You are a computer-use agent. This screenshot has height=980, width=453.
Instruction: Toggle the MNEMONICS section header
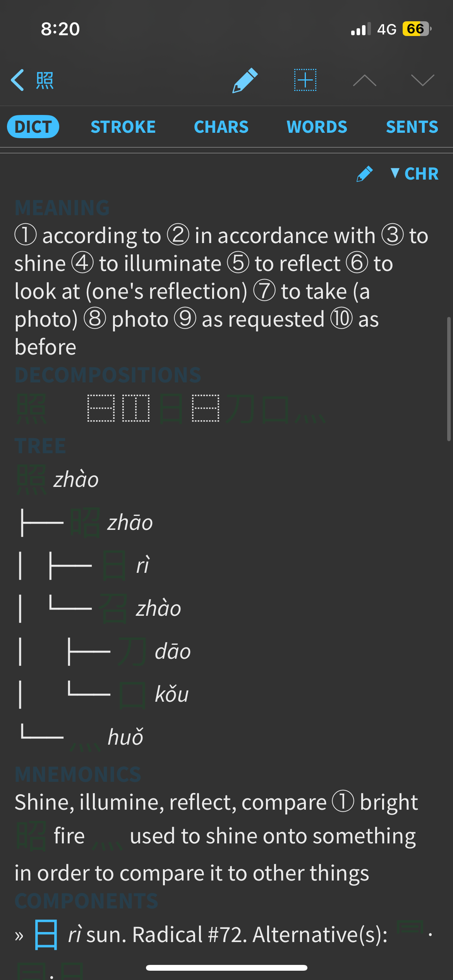(78, 774)
